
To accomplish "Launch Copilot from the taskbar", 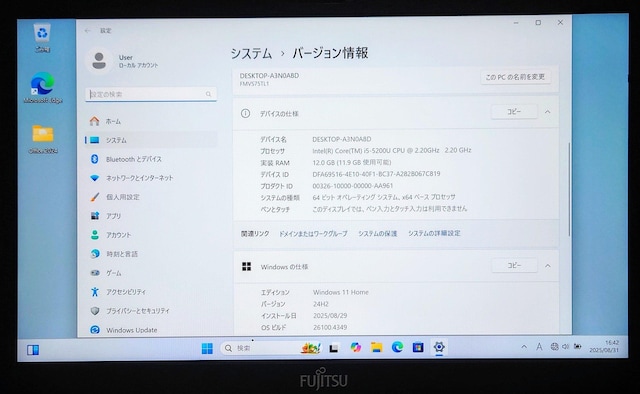I will coord(356,347).
